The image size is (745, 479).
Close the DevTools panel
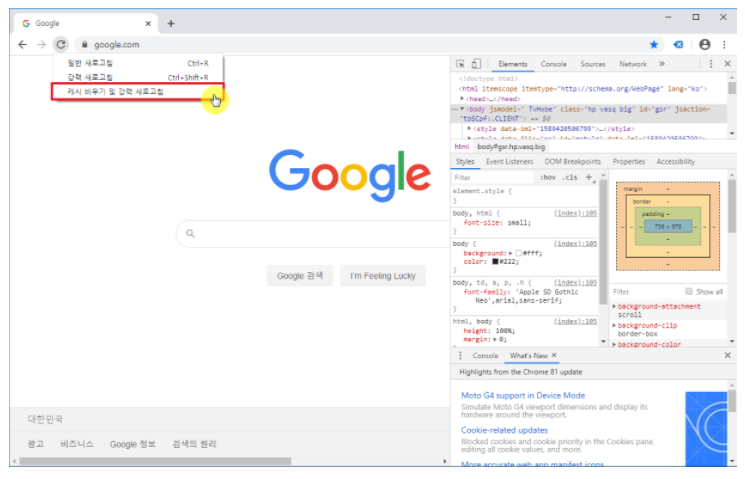[727, 64]
